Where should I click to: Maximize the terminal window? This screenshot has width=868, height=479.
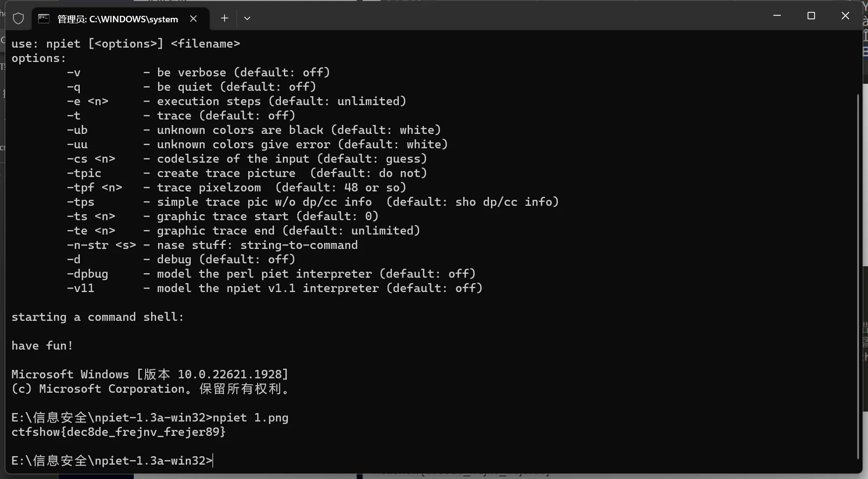pyautogui.click(x=811, y=16)
